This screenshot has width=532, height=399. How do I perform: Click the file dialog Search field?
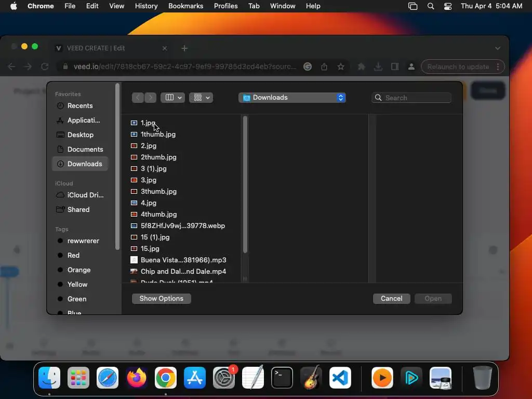[x=411, y=98]
